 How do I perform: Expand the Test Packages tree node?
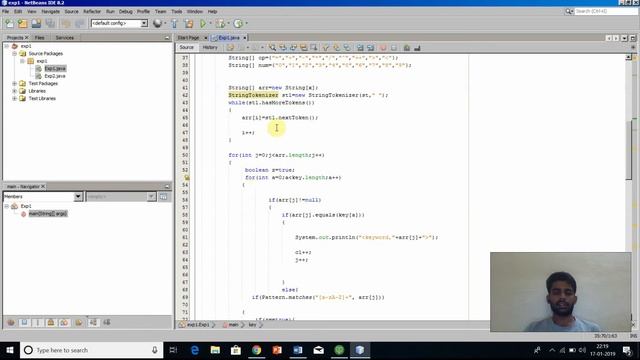click(x=14, y=84)
